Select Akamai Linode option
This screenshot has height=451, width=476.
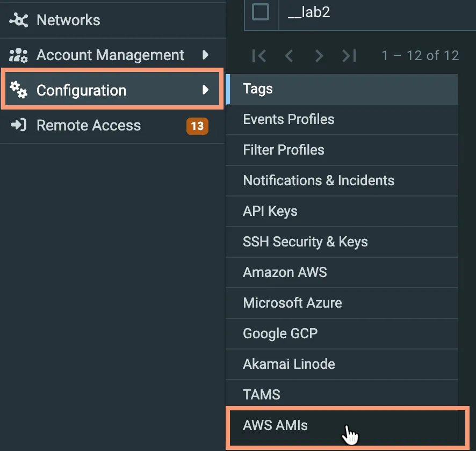342,365
